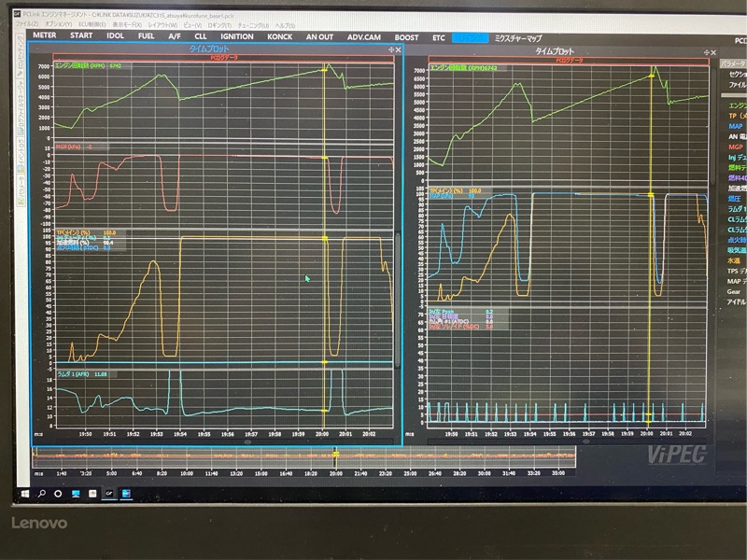Viewport: 747px width, 560px height.
Task: Open the vertical ECUセッティング side tab
Action: tap(21, 56)
